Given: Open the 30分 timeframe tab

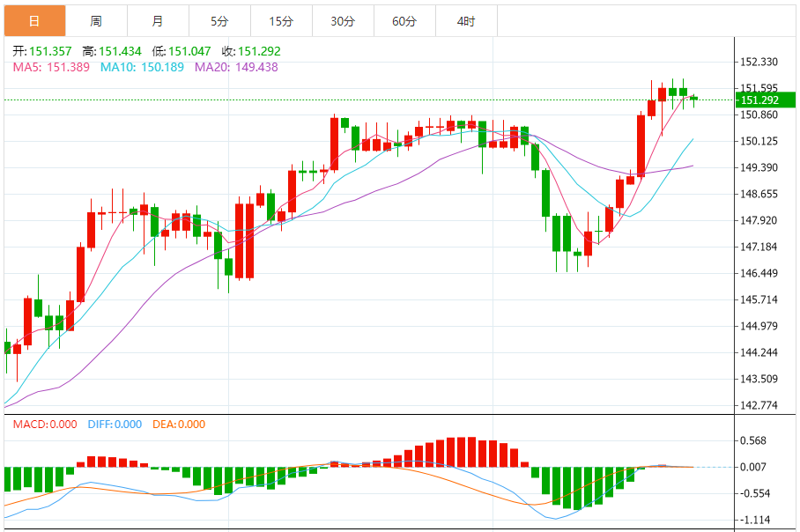Looking at the screenshot, I should [344, 21].
